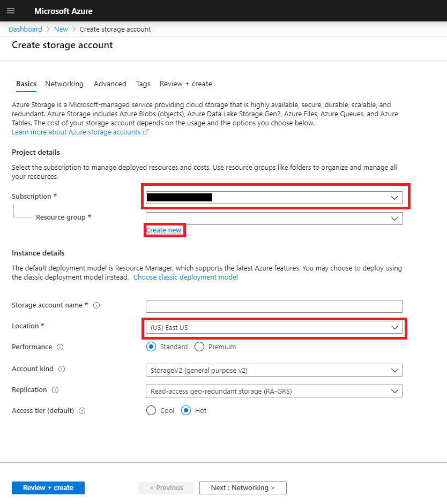
Task: Go to the Tags tab
Action: pyautogui.click(x=143, y=84)
